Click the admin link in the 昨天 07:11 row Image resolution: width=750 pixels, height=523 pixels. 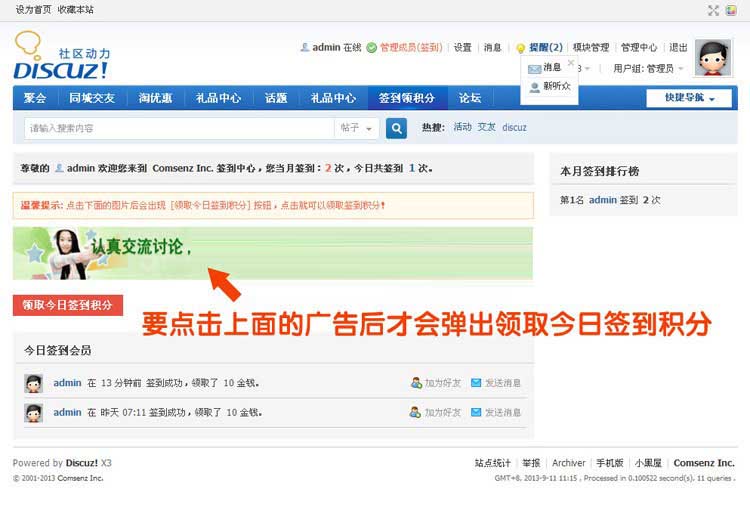tap(67, 412)
